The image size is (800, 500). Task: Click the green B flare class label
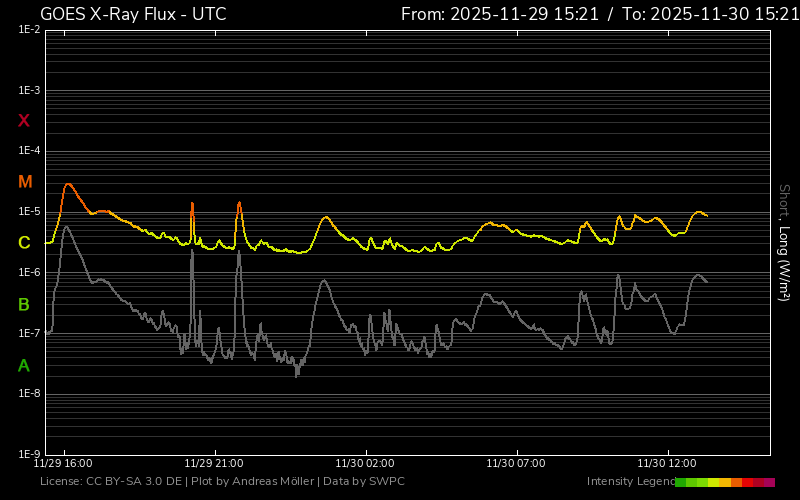tap(23, 305)
